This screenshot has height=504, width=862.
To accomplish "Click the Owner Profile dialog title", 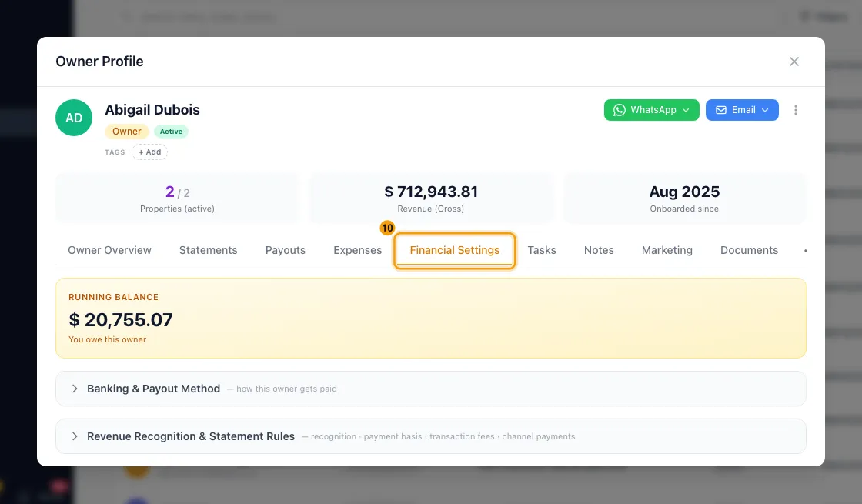I will [x=99, y=62].
